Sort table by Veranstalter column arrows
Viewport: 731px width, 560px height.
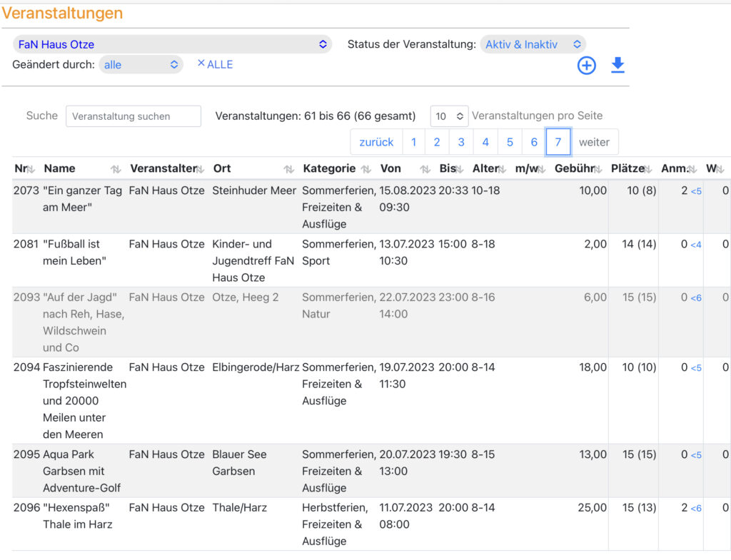click(x=200, y=169)
